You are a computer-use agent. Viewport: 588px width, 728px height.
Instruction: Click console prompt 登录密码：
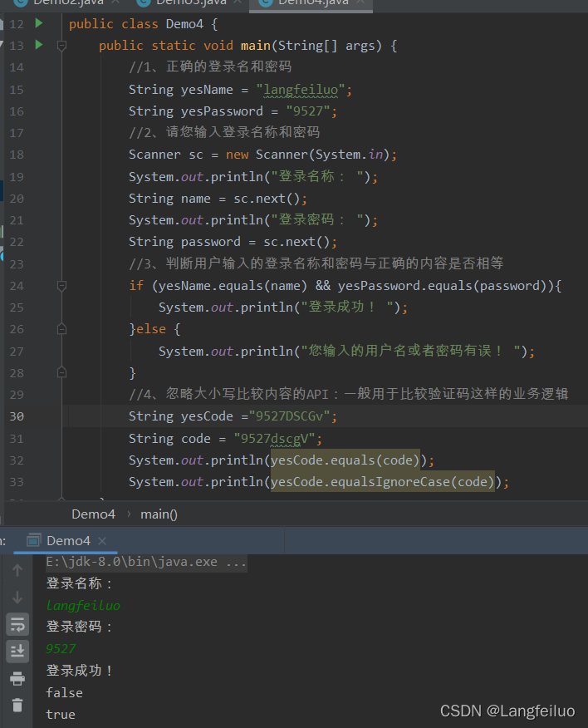coord(80,627)
